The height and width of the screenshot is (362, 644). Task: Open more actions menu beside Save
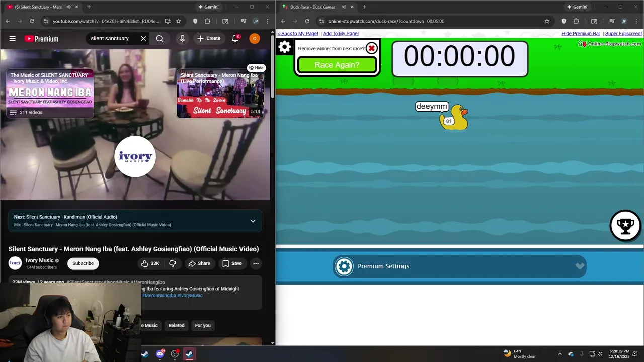click(x=256, y=263)
